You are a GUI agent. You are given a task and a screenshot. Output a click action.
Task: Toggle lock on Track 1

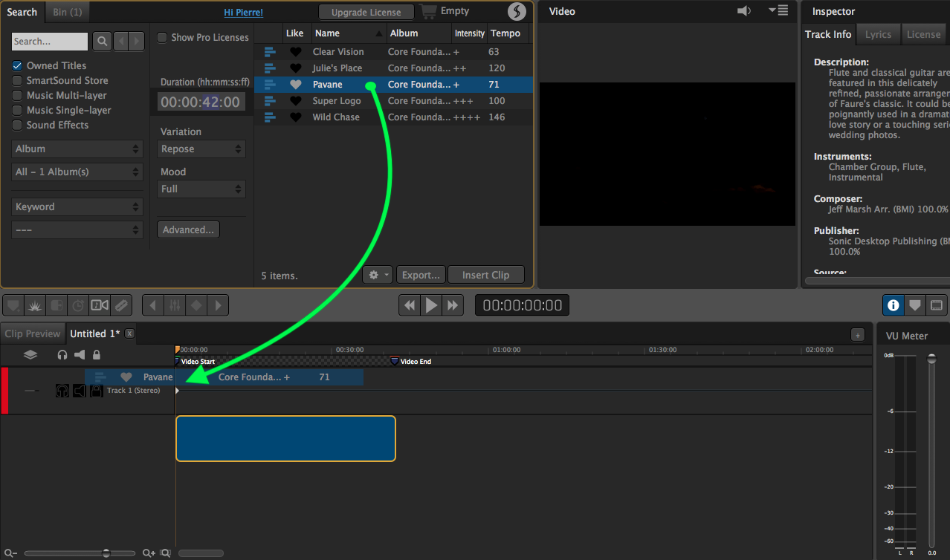click(97, 391)
